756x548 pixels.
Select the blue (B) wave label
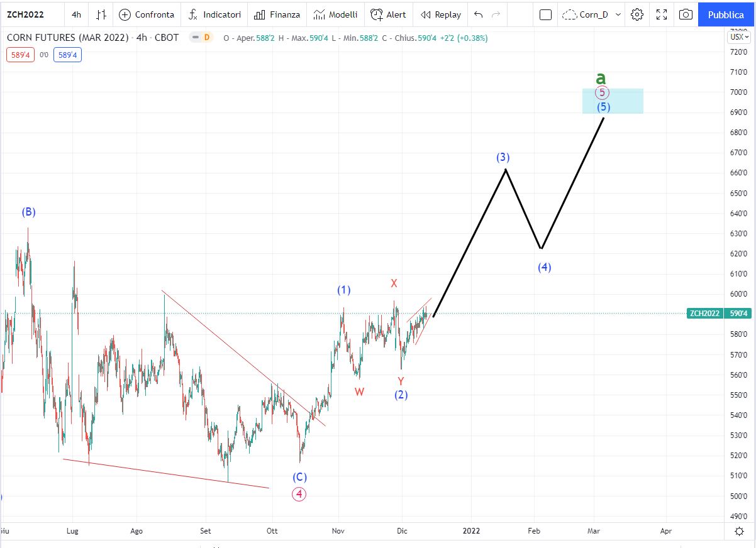pyautogui.click(x=28, y=212)
